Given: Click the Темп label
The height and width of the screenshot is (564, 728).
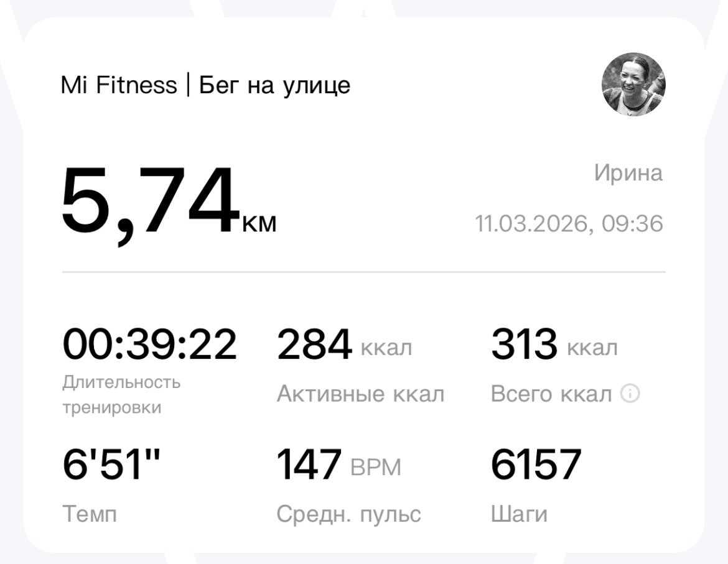Looking at the screenshot, I should click(89, 514).
